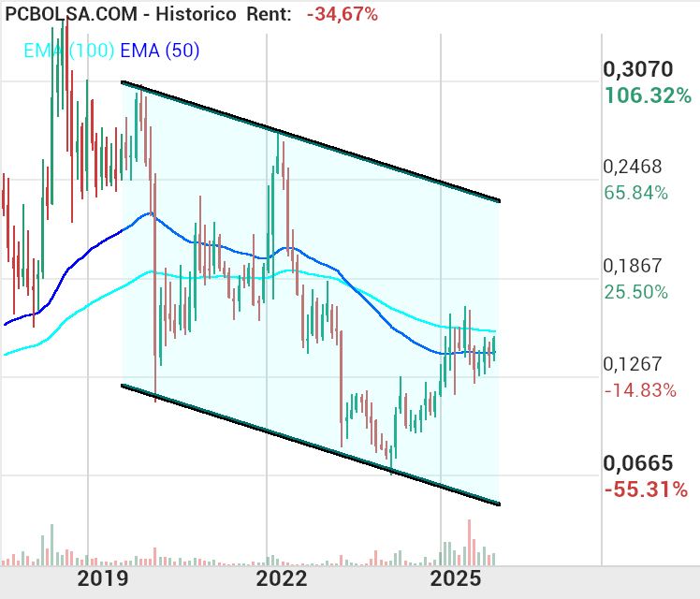This screenshot has width=700, height=599.
Task: Click the EMA (100) legend label
Action: (67, 51)
